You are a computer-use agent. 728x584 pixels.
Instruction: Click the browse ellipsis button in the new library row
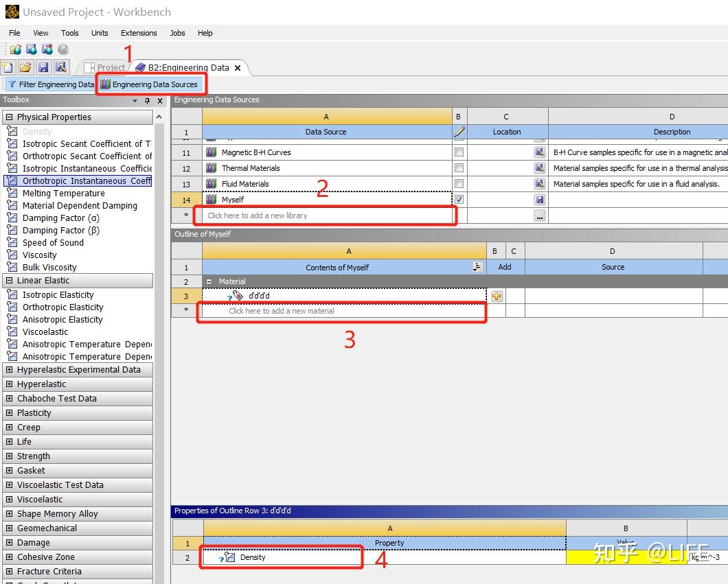click(x=540, y=215)
